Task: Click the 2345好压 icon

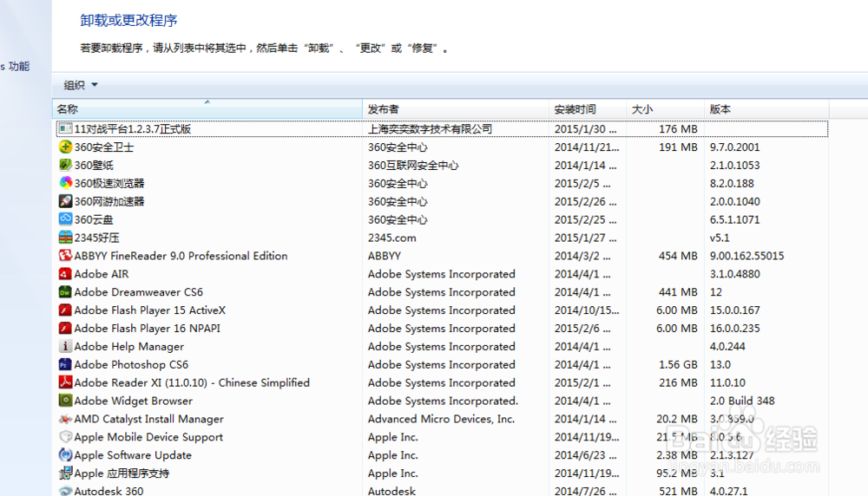Action: coord(65,238)
